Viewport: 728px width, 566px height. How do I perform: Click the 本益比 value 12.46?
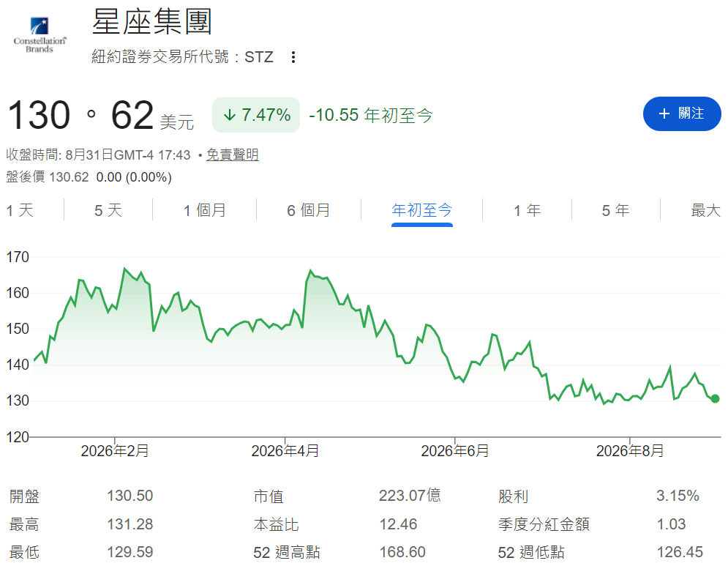(398, 524)
